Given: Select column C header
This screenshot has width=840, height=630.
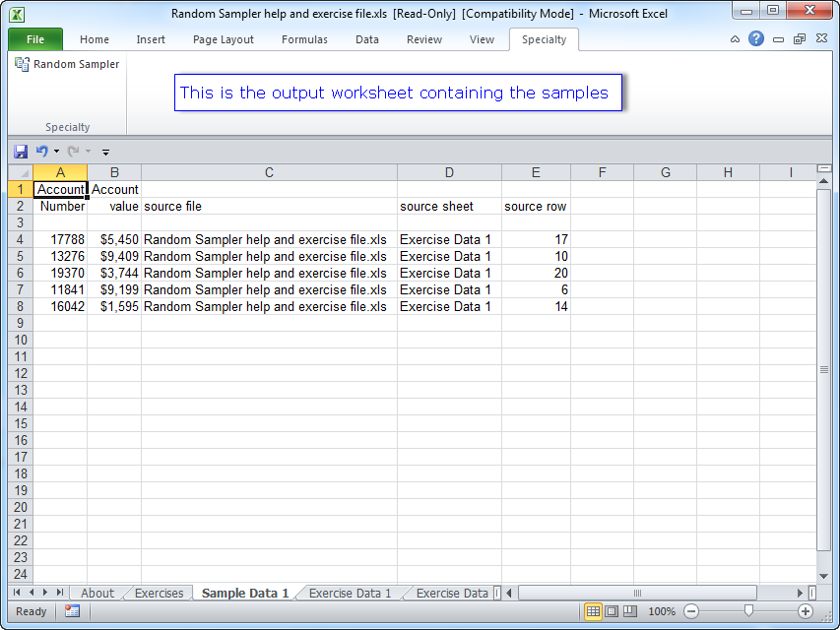Looking at the screenshot, I should click(x=269, y=173).
